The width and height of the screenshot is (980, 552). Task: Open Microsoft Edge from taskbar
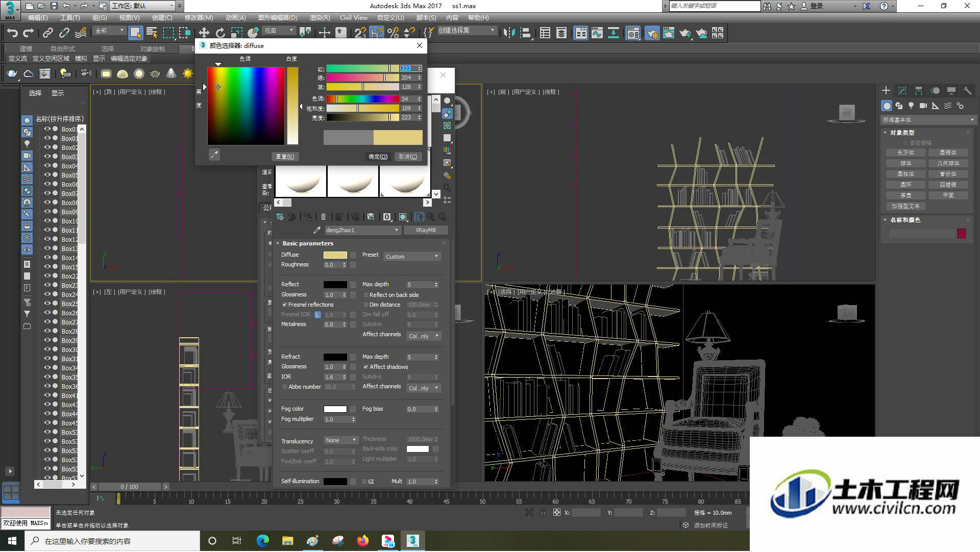click(x=262, y=541)
